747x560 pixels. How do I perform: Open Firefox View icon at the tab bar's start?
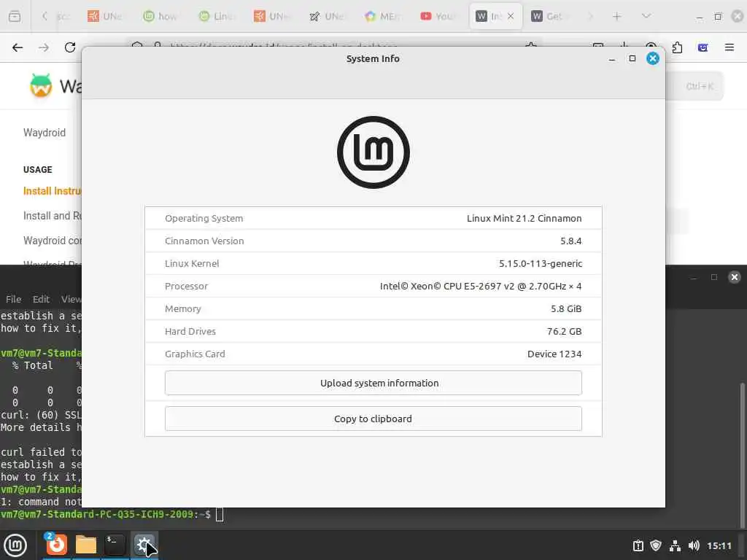[x=15, y=16]
